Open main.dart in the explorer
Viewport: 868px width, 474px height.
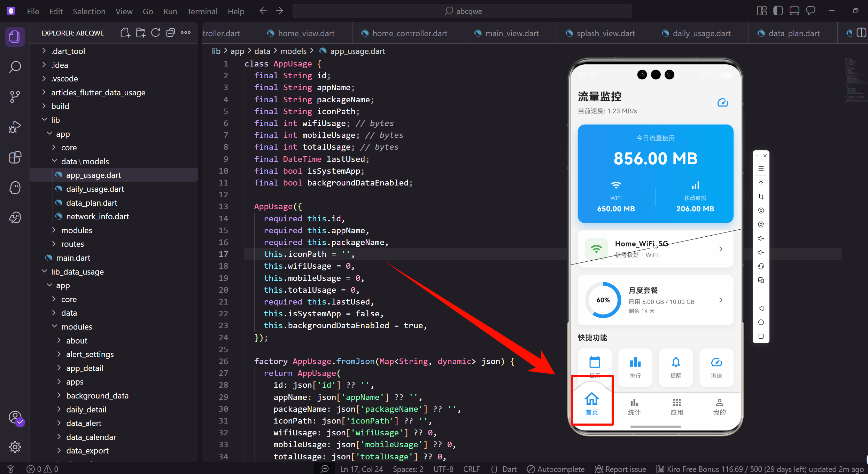pos(114,258)
